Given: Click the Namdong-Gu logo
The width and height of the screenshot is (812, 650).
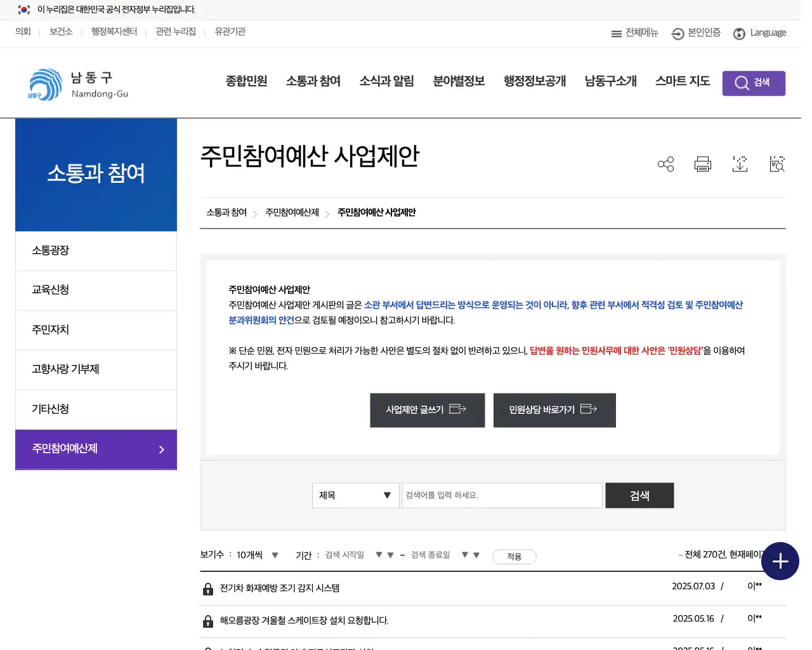Looking at the screenshot, I should [76, 84].
